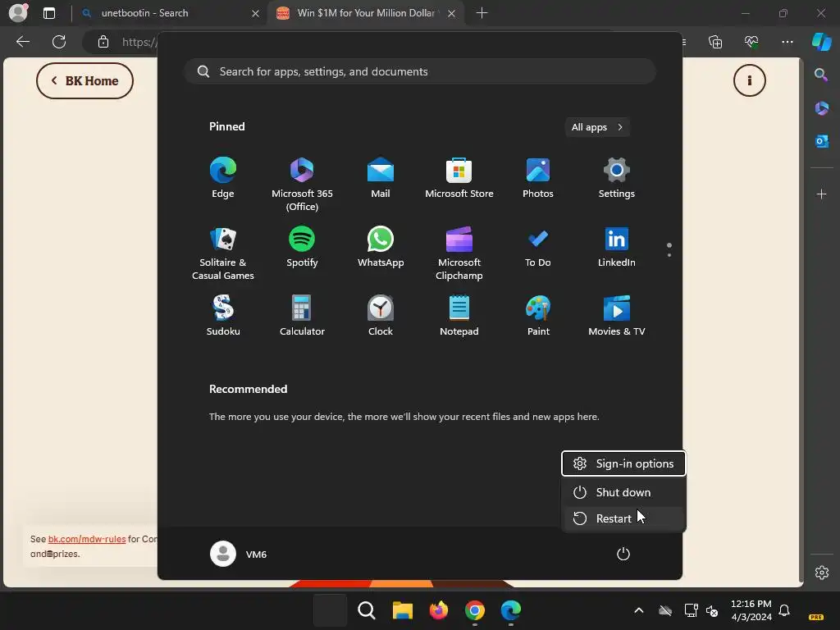Screen dimensions: 840x630
Task: Go back in Edge browser
Action: click(x=23, y=42)
